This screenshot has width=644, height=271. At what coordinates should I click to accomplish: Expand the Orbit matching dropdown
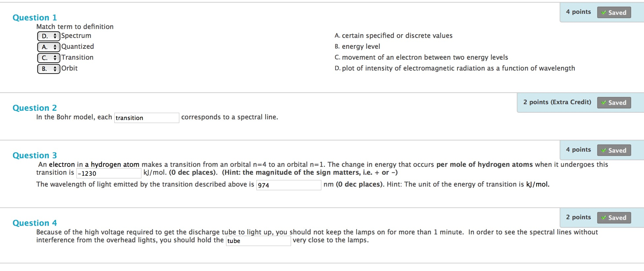point(48,69)
